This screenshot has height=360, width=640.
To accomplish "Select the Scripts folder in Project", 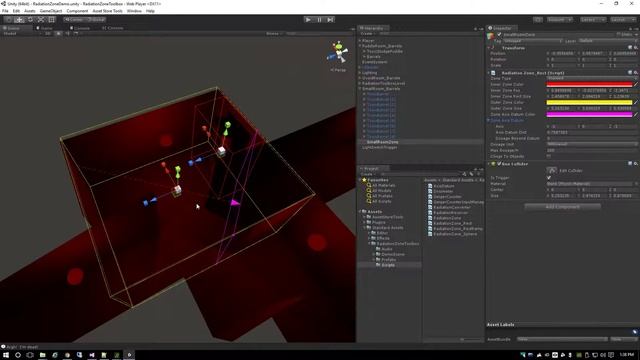I will (389, 265).
